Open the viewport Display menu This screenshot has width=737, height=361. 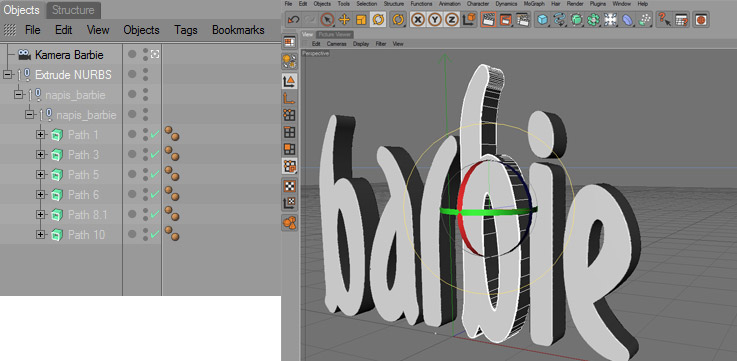click(361, 44)
